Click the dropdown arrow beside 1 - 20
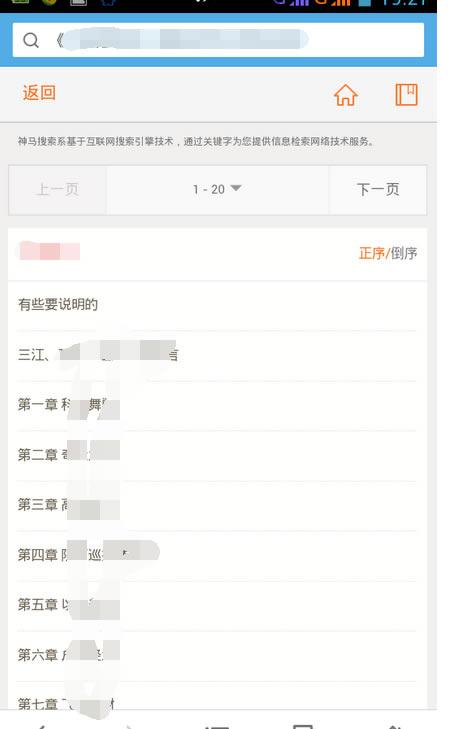Image resolution: width=459 pixels, height=729 pixels. click(x=236, y=188)
